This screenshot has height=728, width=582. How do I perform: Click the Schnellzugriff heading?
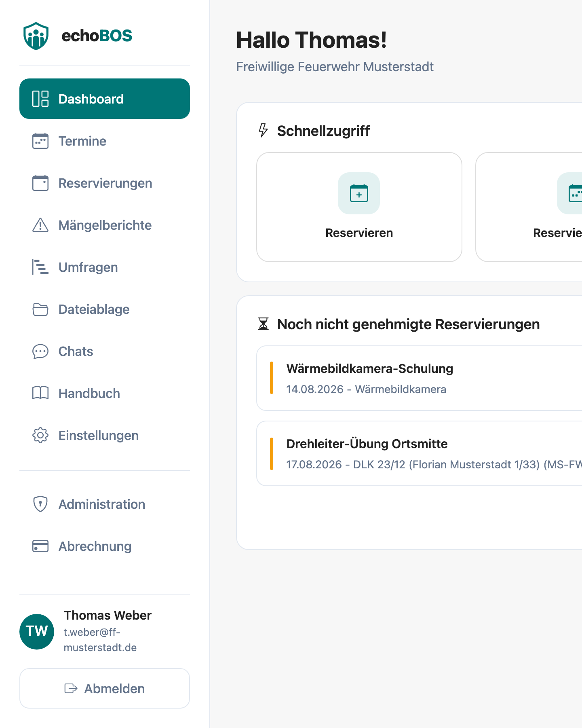click(x=323, y=131)
